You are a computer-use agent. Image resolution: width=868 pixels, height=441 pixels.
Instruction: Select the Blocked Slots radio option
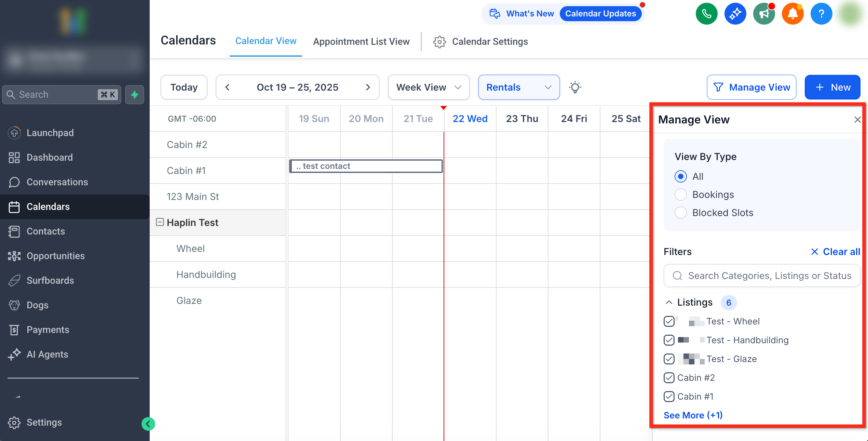pos(680,213)
